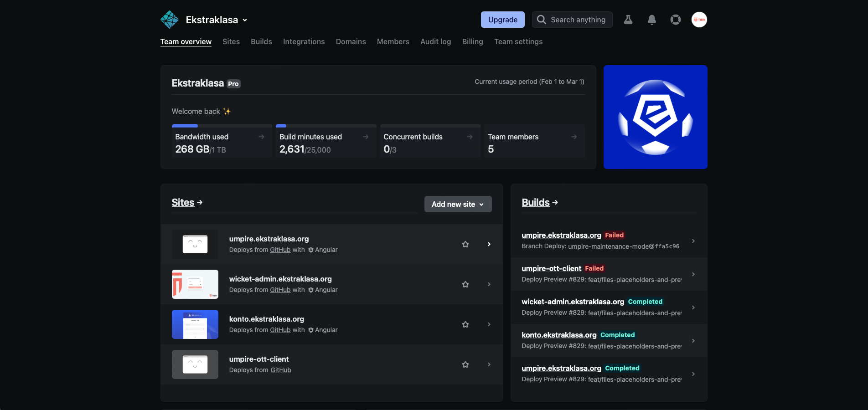The height and width of the screenshot is (410, 868).
Task: Open failed umpire-ott-client build chevron
Action: [x=693, y=274]
